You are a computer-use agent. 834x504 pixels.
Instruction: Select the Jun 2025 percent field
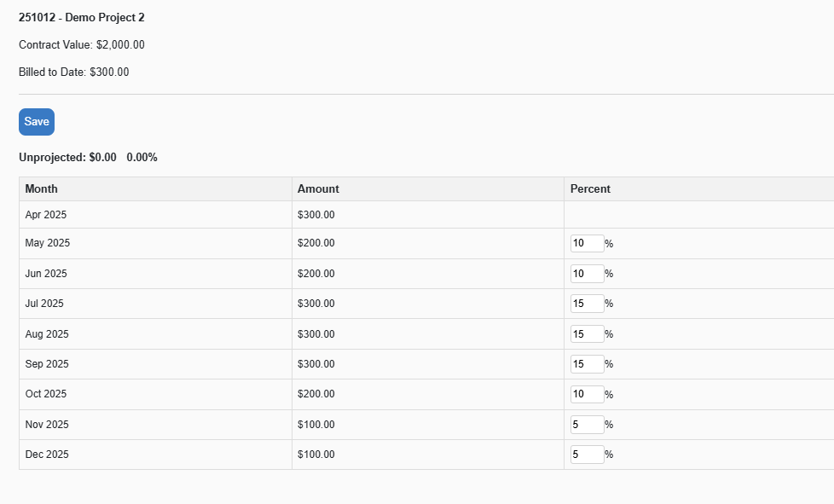click(587, 274)
